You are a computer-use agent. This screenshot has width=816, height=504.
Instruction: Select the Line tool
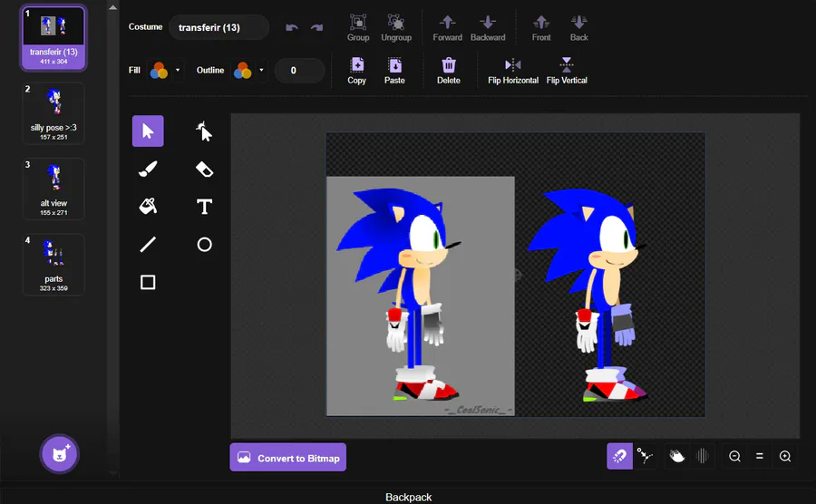[148, 245]
